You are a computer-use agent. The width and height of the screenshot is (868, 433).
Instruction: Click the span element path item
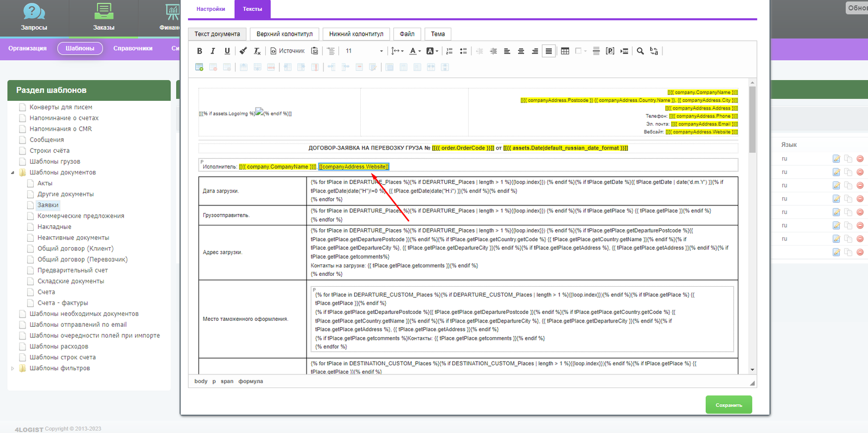[x=227, y=382]
